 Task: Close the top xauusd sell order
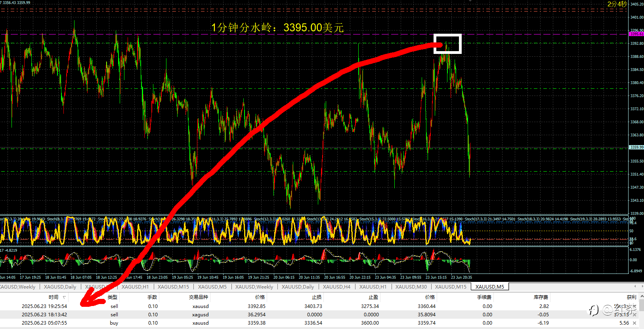634,306
